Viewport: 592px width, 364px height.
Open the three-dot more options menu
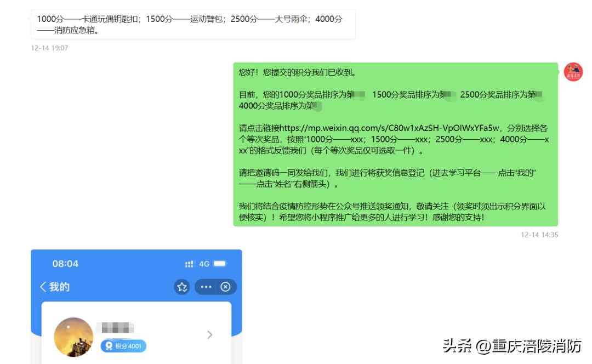coord(206,287)
